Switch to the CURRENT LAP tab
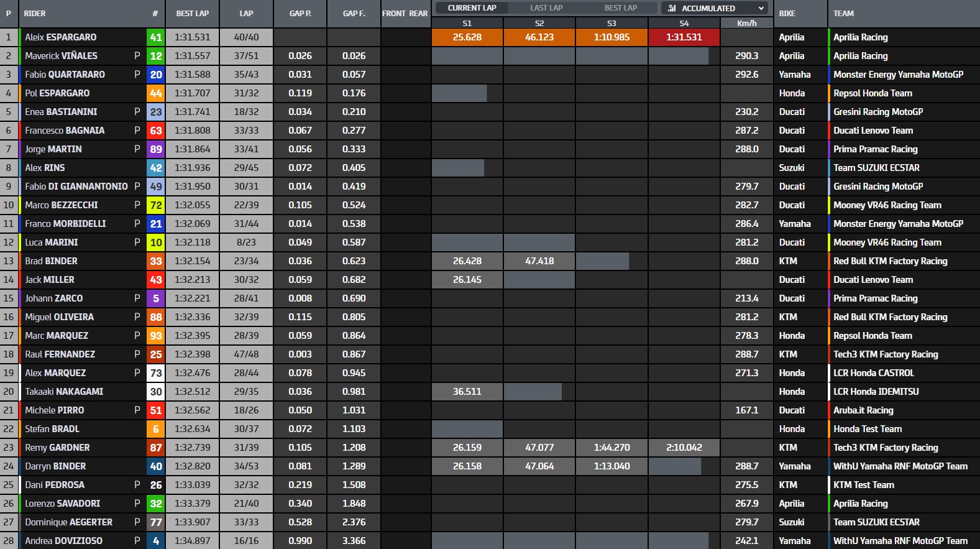 [x=472, y=8]
